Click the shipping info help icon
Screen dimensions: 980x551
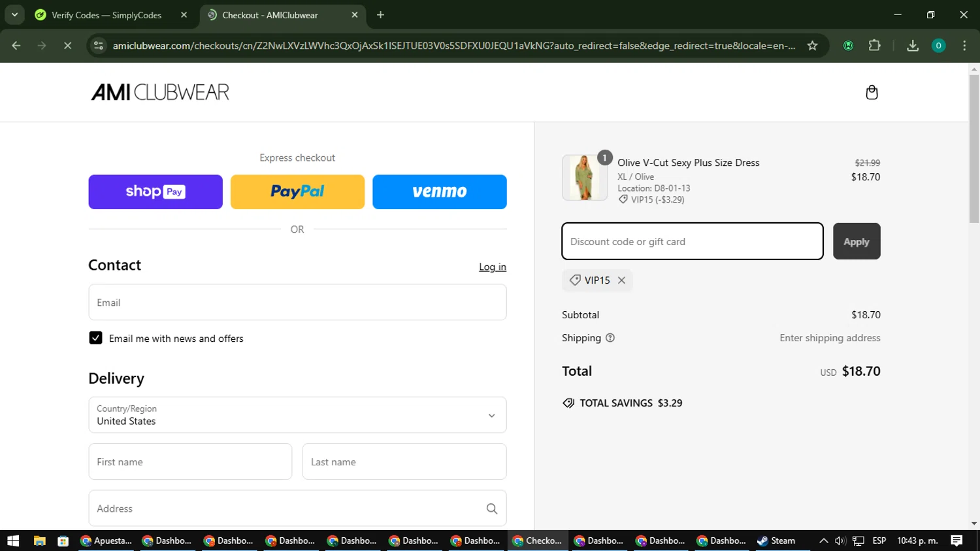tap(610, 338)
